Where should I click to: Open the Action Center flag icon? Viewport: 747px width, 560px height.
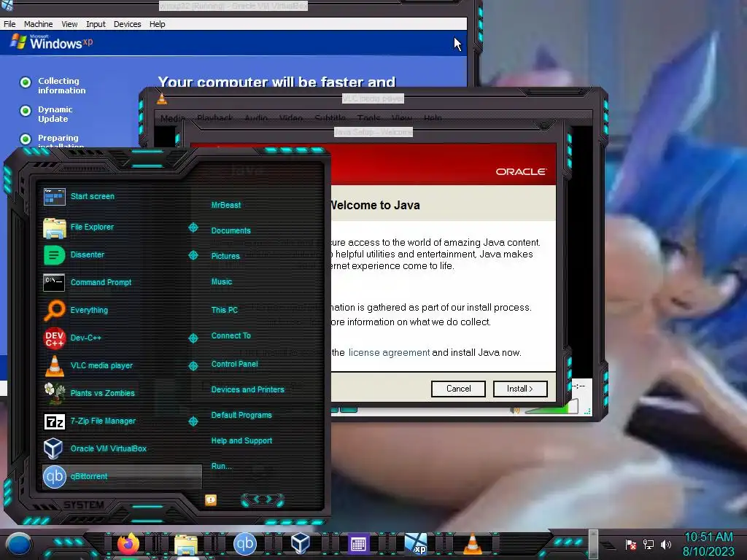point(631,545)
